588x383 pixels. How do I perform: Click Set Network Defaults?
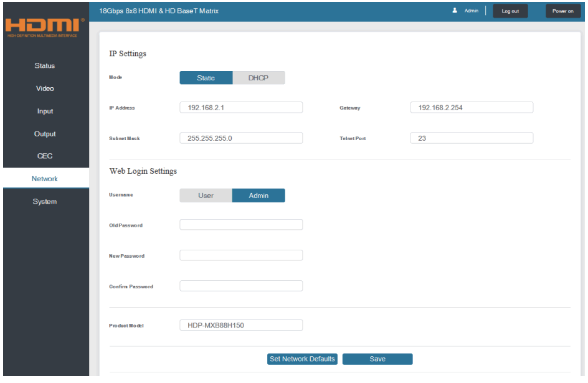pos(302,359)
